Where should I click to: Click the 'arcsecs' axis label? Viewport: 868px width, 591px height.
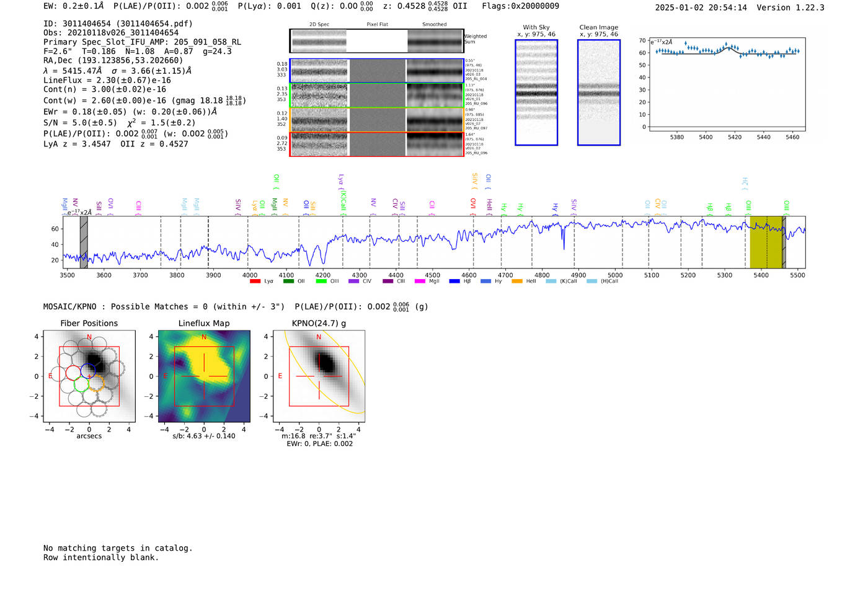[89, 436]
